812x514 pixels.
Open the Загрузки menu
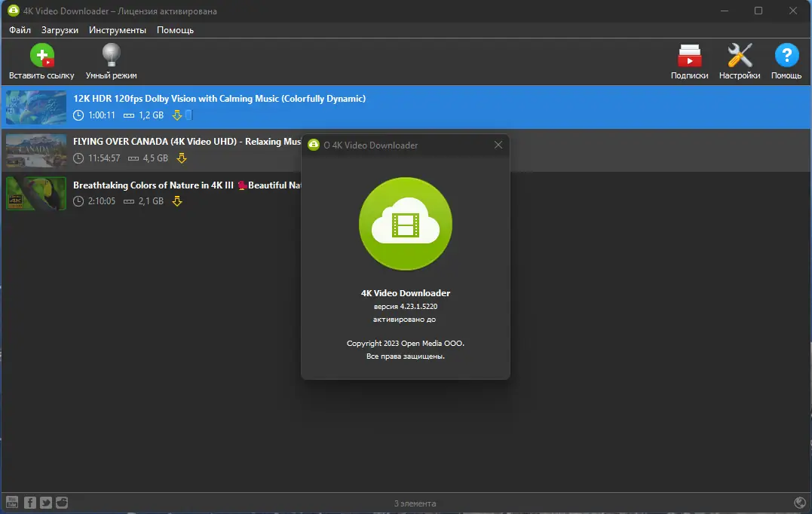click(x=60, y=30)
